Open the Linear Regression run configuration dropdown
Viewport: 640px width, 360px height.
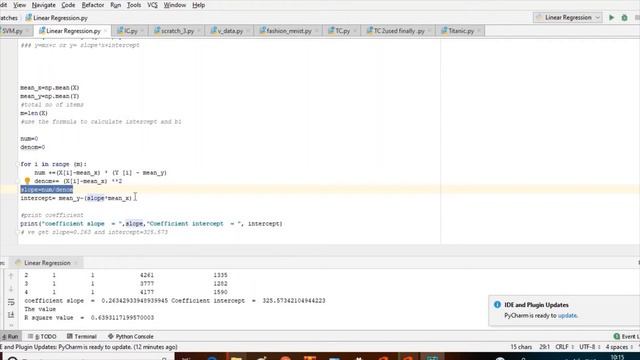(568, 18)
